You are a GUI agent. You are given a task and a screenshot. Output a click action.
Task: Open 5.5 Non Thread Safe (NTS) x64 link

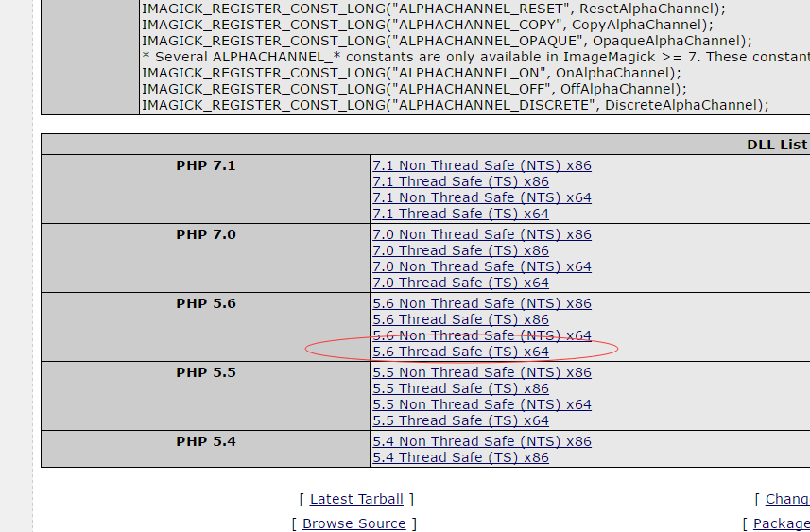482,404
